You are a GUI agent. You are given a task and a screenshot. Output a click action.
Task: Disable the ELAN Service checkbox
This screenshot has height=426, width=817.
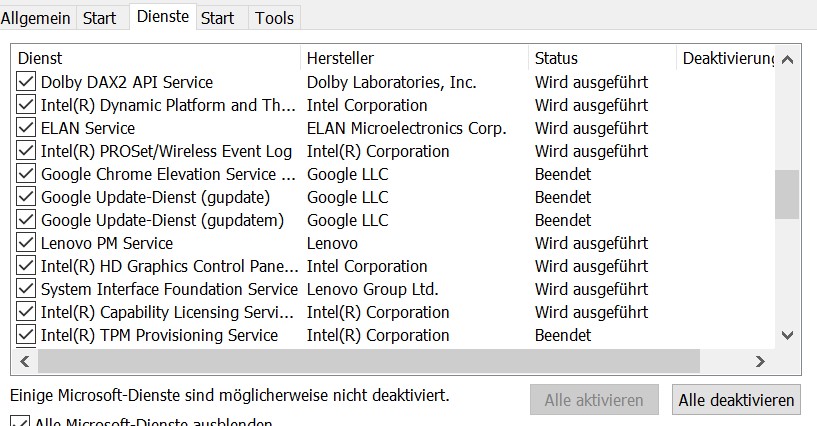[x=26, y=128]
